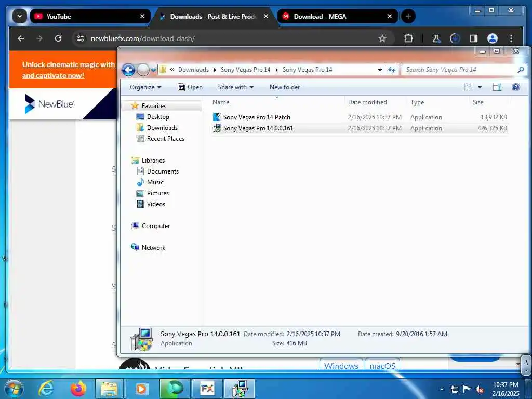
Task: Select Network in the navigation pane
Action: [x=153, y=248]
